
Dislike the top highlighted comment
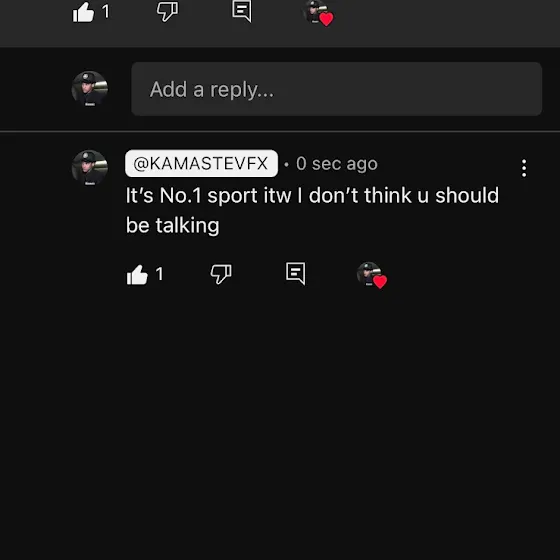pos(167,12)
